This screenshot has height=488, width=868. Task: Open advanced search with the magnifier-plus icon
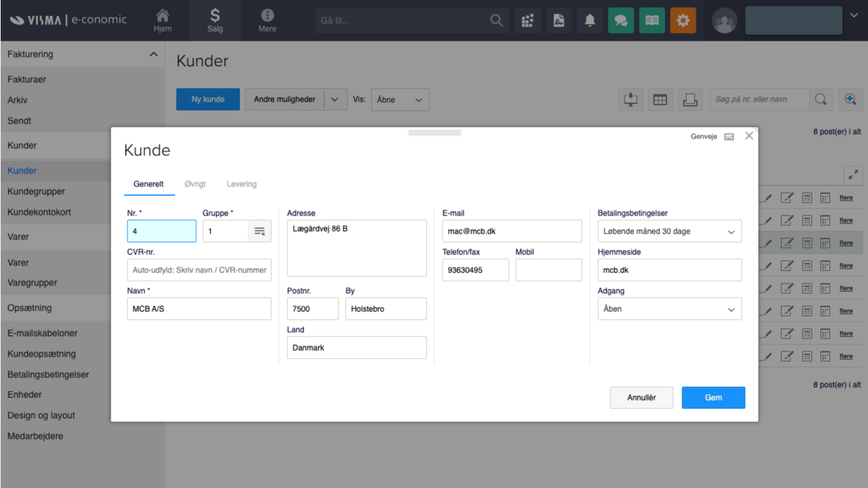point(851,99)
